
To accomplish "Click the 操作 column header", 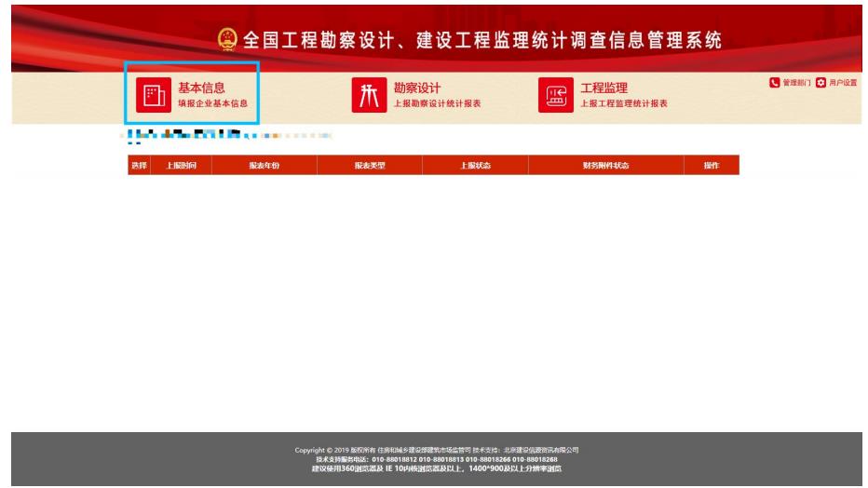I will [x=712, y=165].
